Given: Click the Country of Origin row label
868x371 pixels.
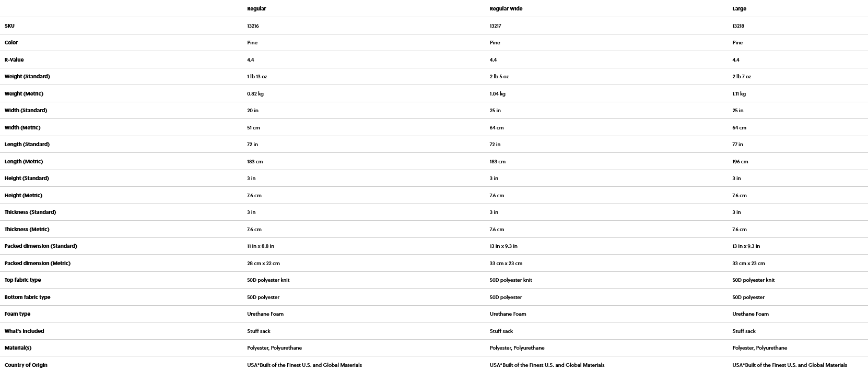Looking at the screenshot, I should (26, 365).
